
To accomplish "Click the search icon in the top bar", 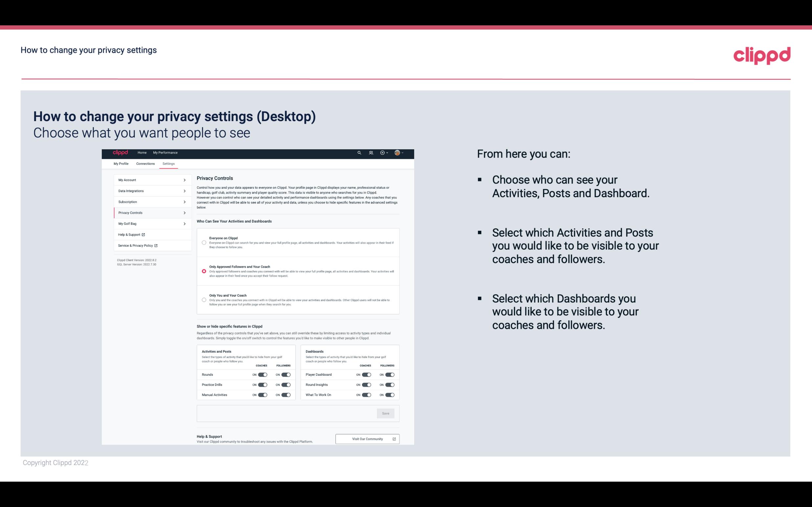I will pyautogui.click(x=359, y=153).
